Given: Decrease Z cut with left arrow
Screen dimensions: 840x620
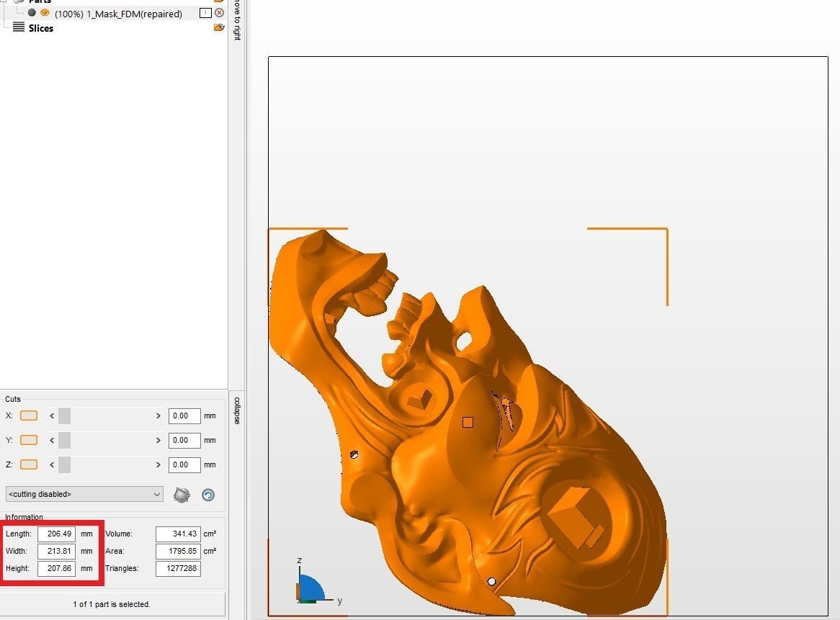Looking at the screenshot, I should coord(51,464).
